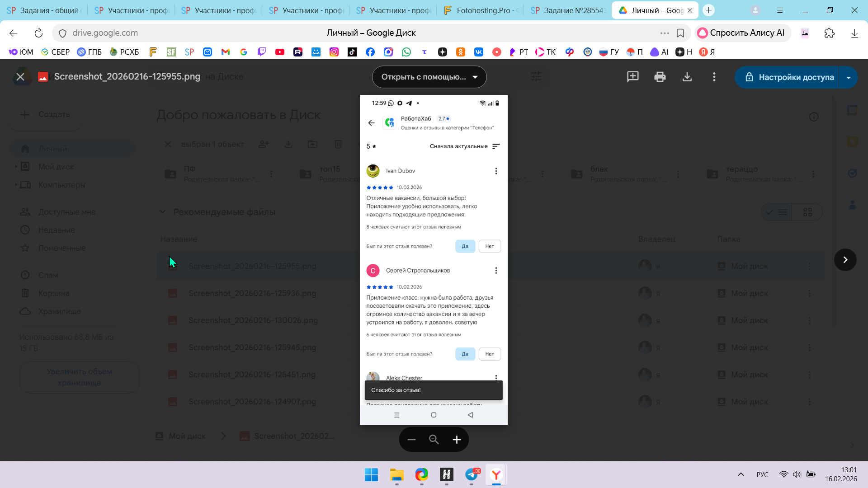Click 'Спросить Алису AI' button
This screenshot has width=868, height=488.
742,33
